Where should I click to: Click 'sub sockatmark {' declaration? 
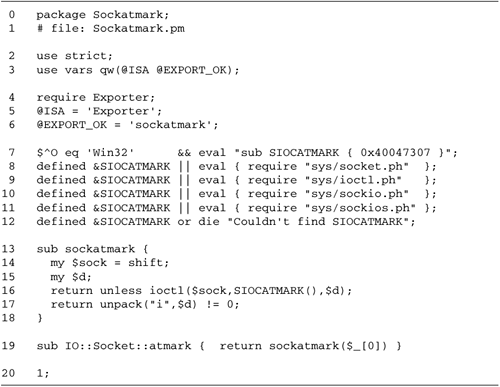point(92,249)
